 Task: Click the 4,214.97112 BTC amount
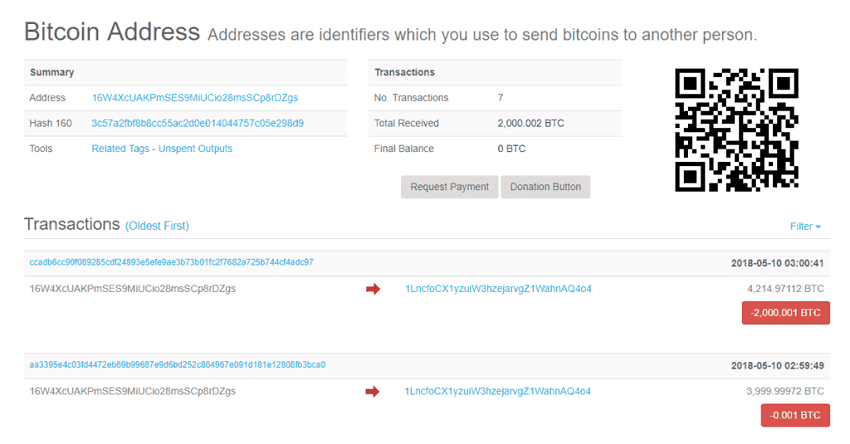click(786, 289)
